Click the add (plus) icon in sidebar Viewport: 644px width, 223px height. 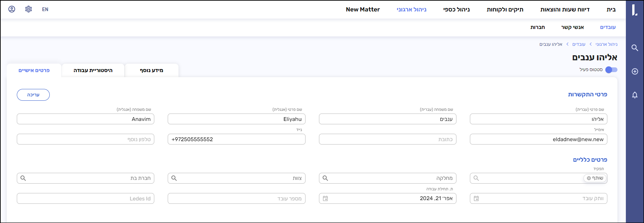tap(635, 71)
